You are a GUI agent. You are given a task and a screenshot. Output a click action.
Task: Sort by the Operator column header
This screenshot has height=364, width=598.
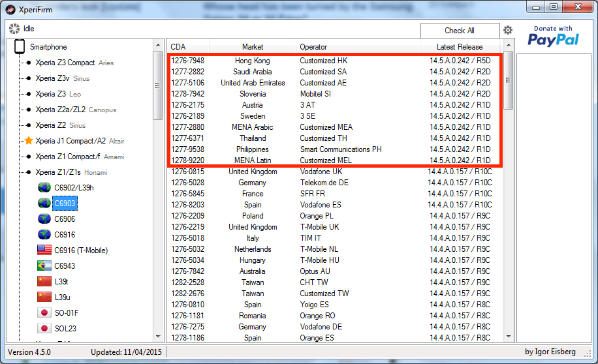point(358,47)
